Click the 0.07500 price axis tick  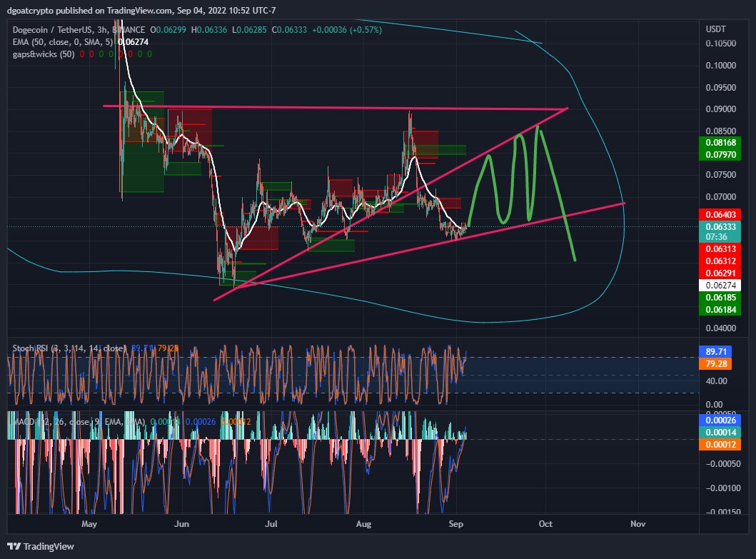pyautogui.click(x=720, y=175)
